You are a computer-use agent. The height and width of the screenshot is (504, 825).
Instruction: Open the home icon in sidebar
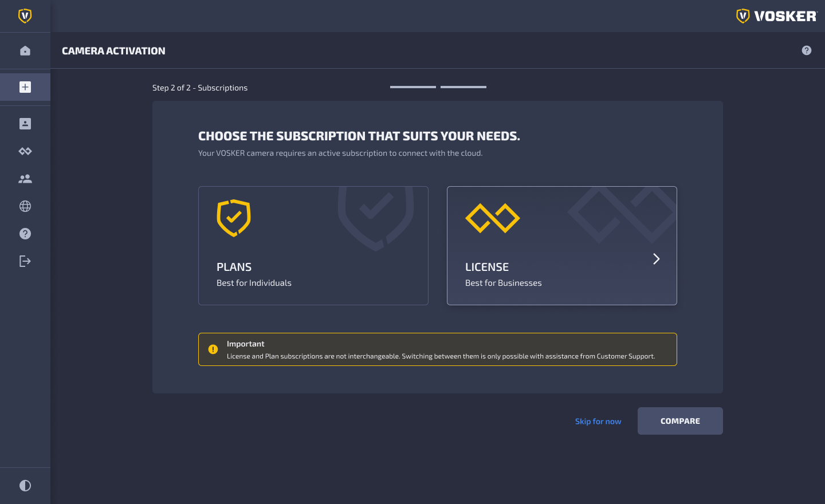[x=25, y=51]
